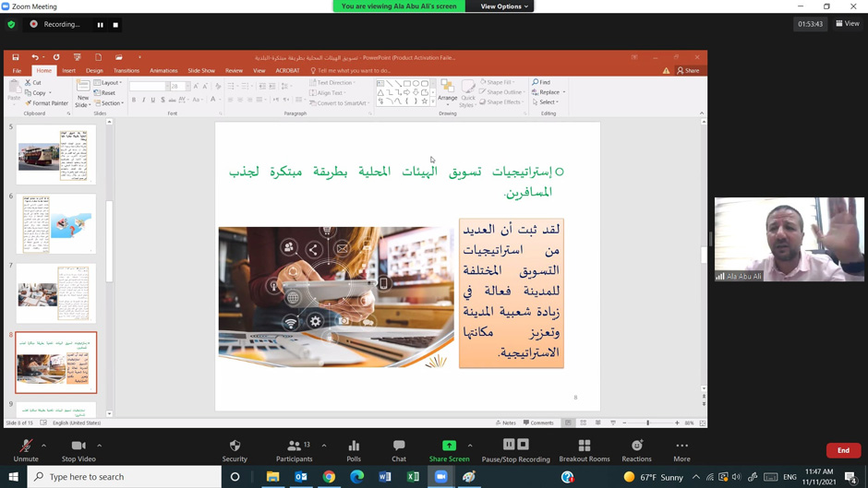Viewport: 868px width, 488px height.
Task: Expand video settings arrow next to Stop Video
Action: click(100, 446)
